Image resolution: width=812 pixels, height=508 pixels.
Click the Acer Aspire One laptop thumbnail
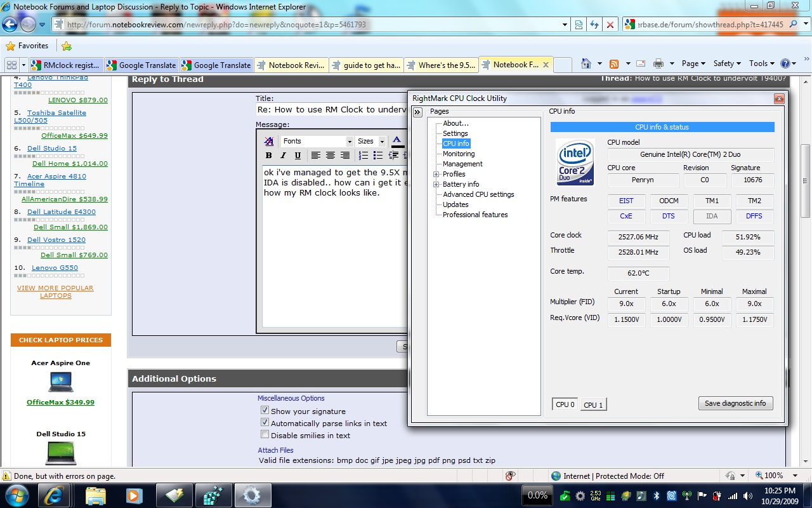pos(61,382)
